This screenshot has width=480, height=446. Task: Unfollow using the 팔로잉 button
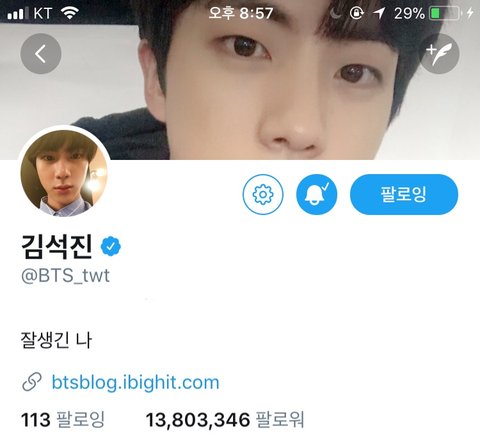[x=404, y=194]
